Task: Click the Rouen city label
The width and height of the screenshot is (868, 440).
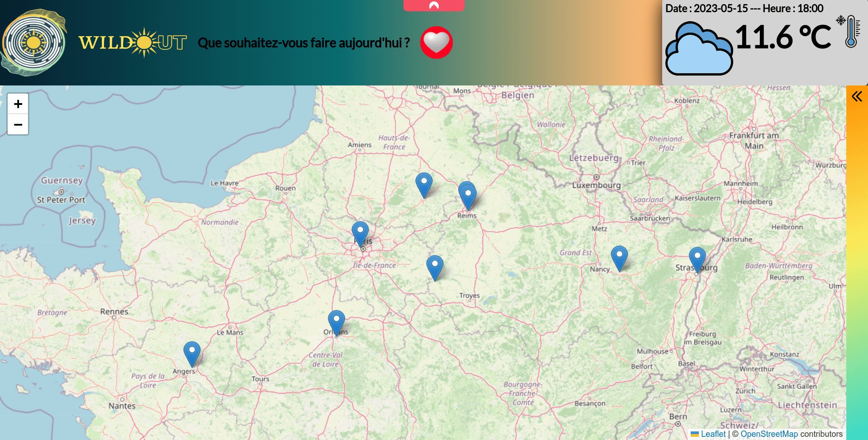Action: click(x=285, y=188)
